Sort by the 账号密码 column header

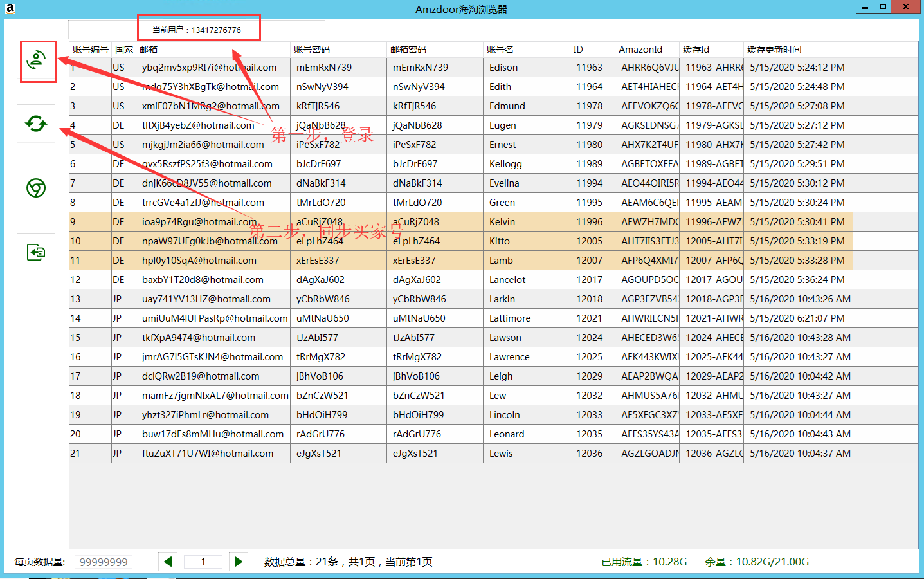(x=339, y=50)
